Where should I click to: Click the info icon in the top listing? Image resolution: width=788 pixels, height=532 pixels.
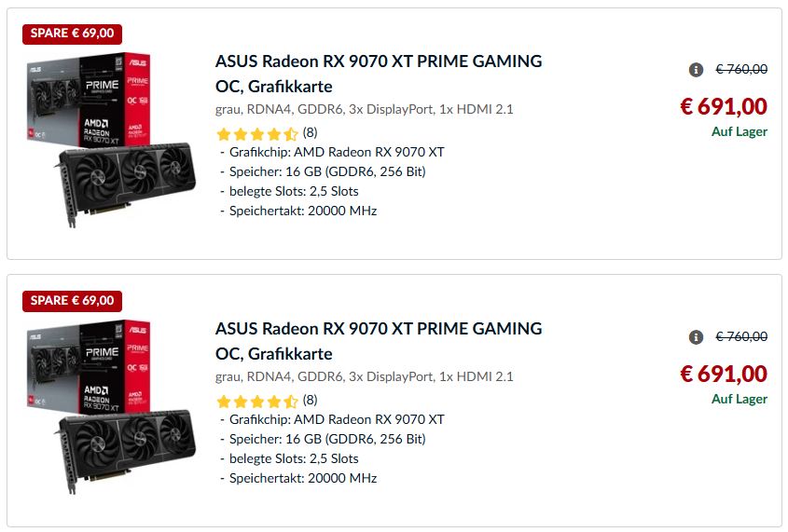tap(696, 70)
